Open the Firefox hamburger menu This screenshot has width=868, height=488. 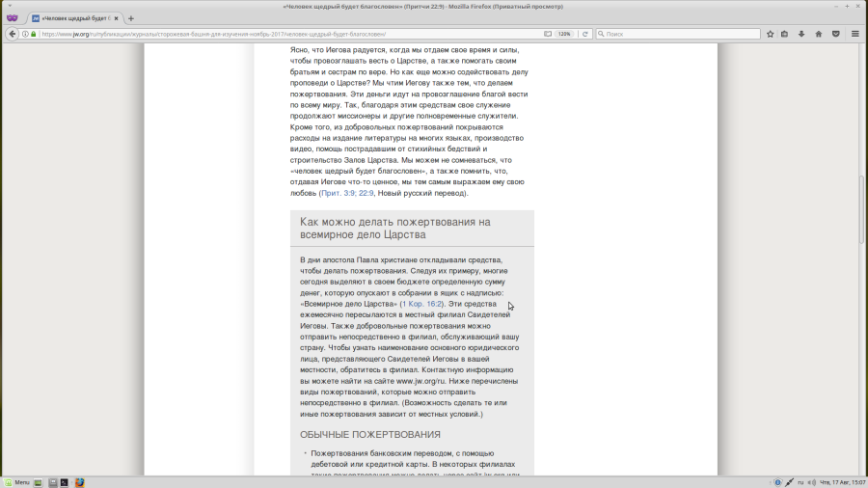pyautogui.click(x=855, y=34)
